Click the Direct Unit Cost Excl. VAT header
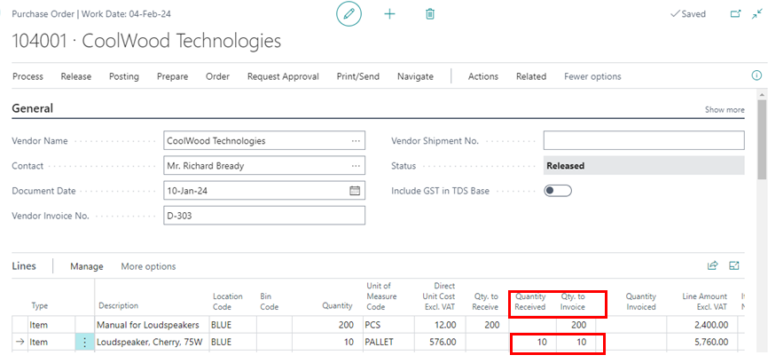The height and width of the screenshot is (363, 768). click(x=439, y=296)
